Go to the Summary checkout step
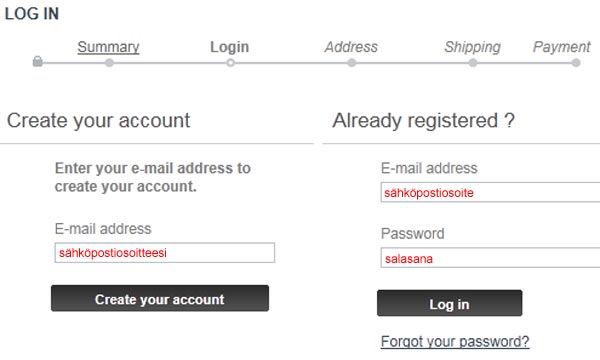Screen dimensions: 600x360 [x=108, y=47]
